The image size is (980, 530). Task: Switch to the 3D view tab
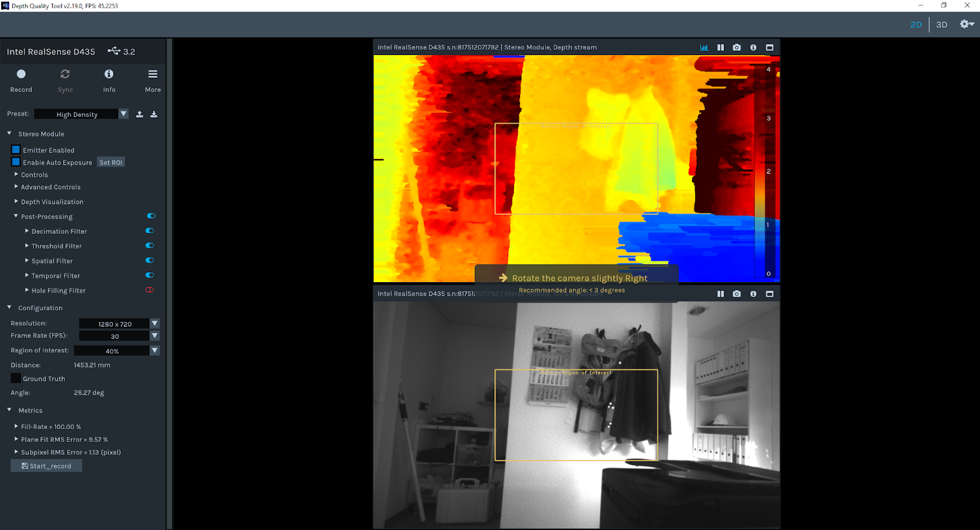point(941,25)
